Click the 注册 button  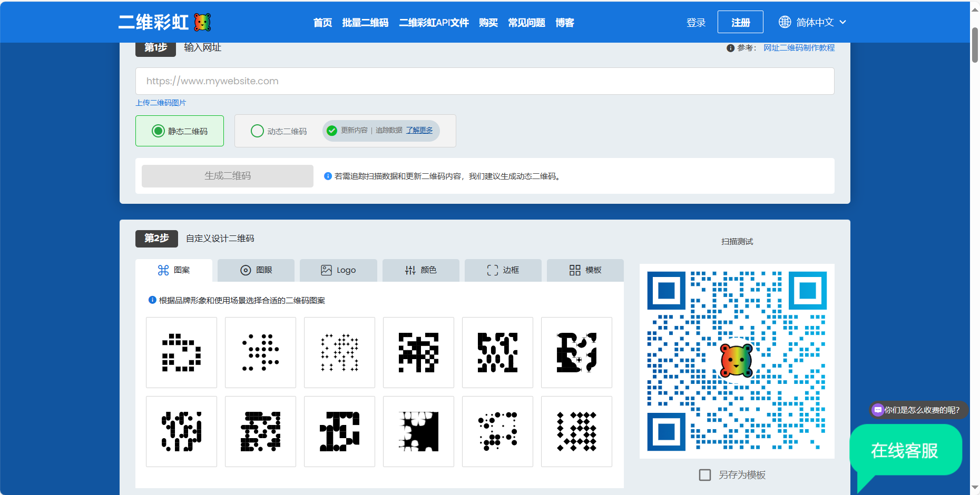740,22
